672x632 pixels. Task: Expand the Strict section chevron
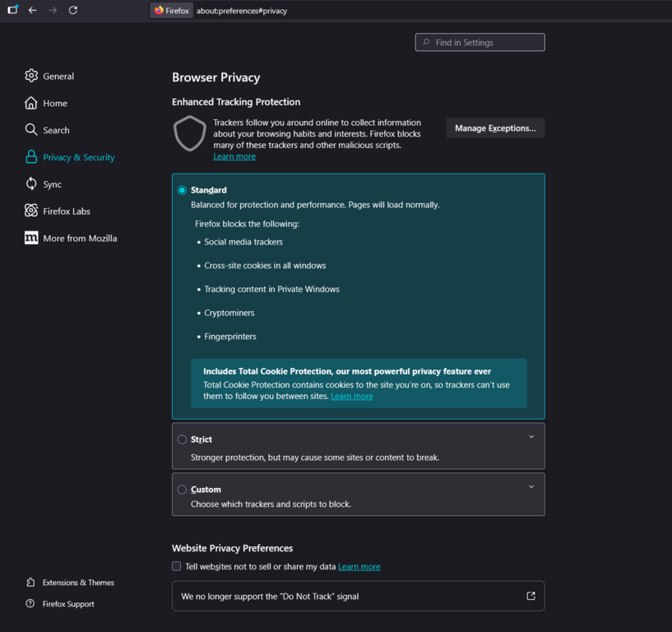(531, 437)
